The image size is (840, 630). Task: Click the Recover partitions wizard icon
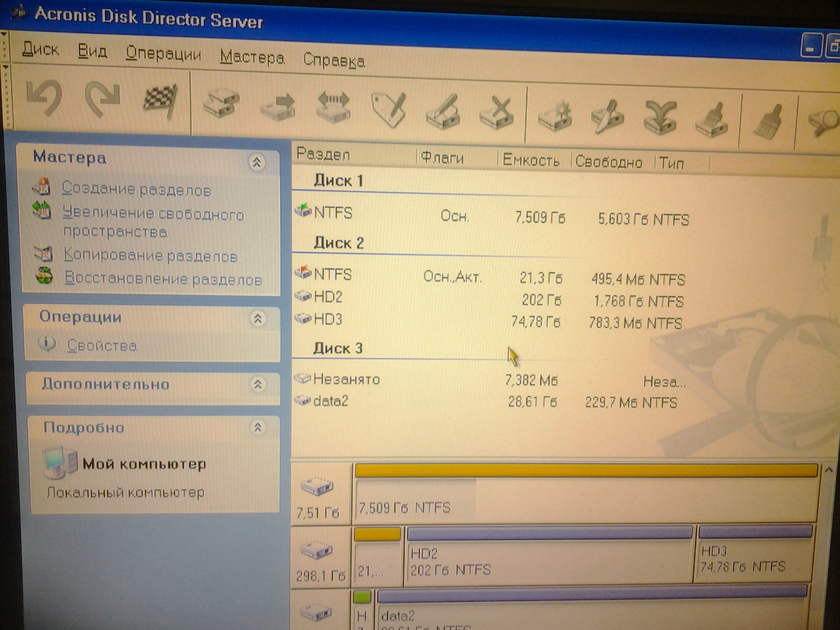pos(44,276)
